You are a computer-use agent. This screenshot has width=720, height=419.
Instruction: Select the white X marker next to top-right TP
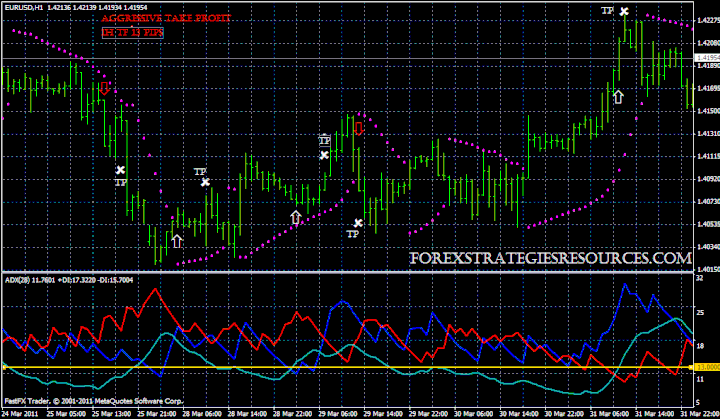click(624, 11)
